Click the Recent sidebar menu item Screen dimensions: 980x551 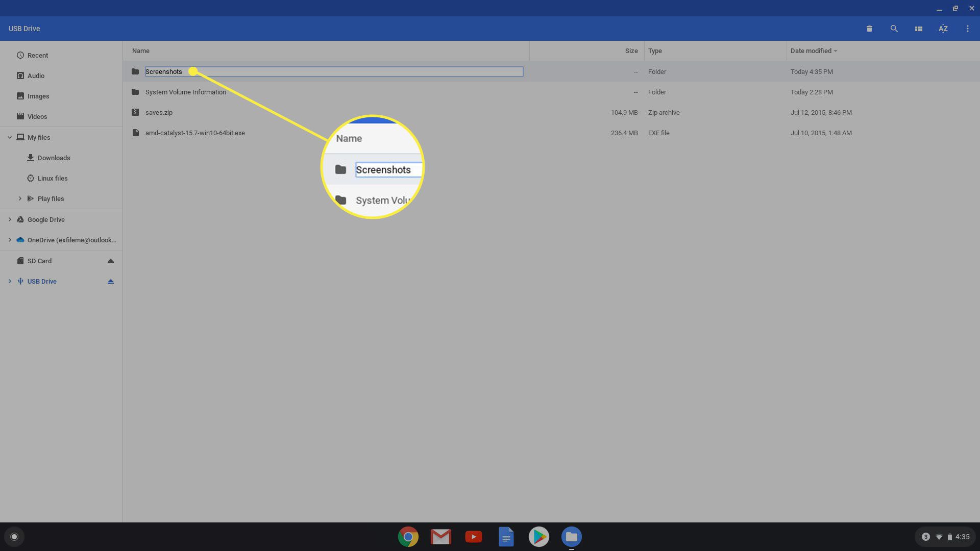37,55
